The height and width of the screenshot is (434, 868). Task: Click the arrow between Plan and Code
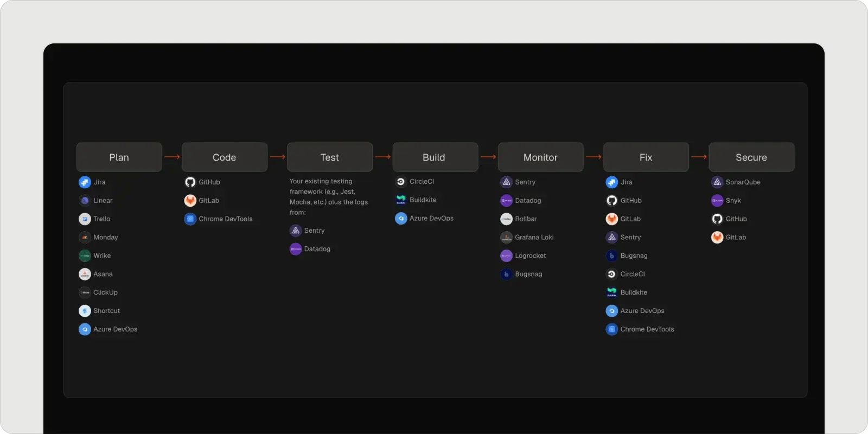pyautogui.click(x=172, y=157)
